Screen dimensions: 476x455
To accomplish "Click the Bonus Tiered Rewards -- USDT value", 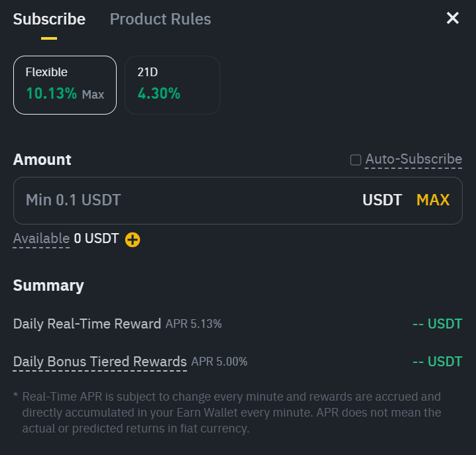I will click(437, 362).
